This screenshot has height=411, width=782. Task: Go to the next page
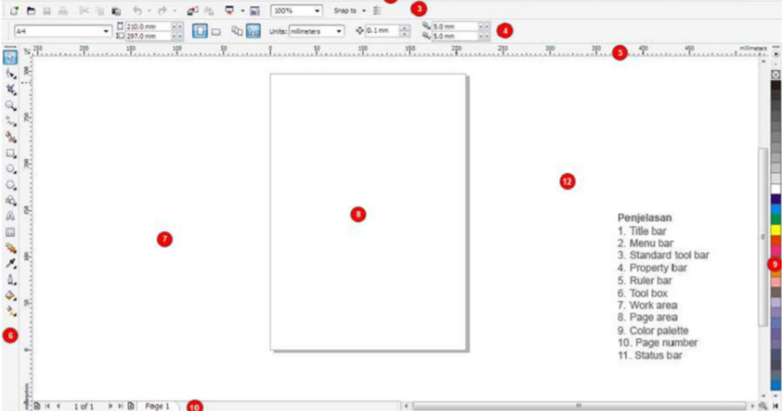pyautogui.click(x=110, y=406)
